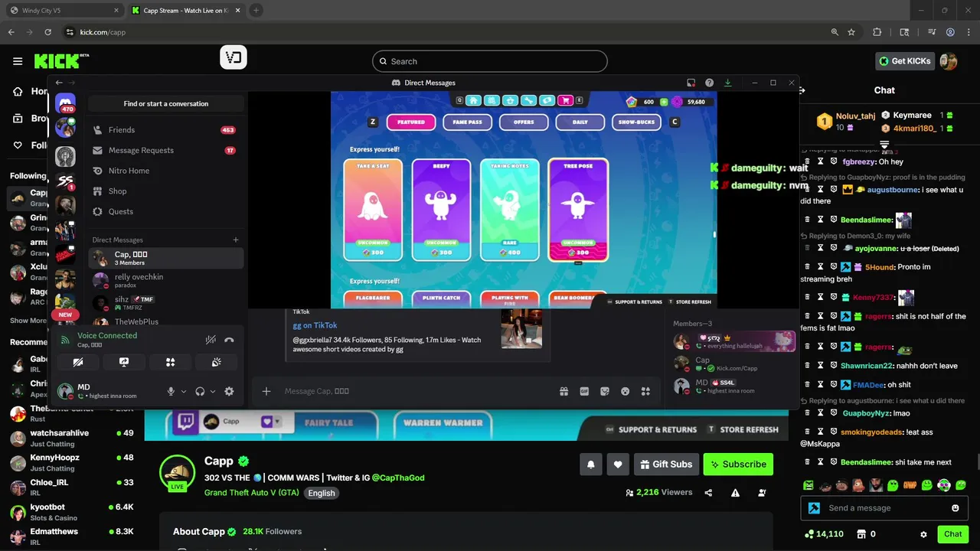The width and height of the screenshot is (980, 551).
Task: Open Discord help question mark icon
Action: pos(709,83)
